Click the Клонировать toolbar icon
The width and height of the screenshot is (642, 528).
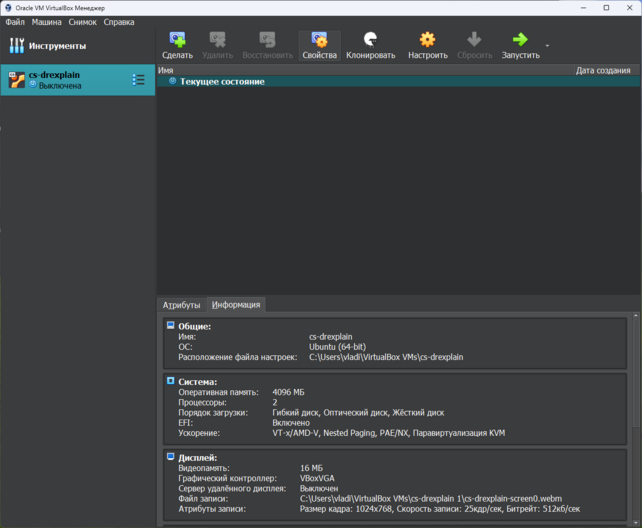click(x=370, y=41)
